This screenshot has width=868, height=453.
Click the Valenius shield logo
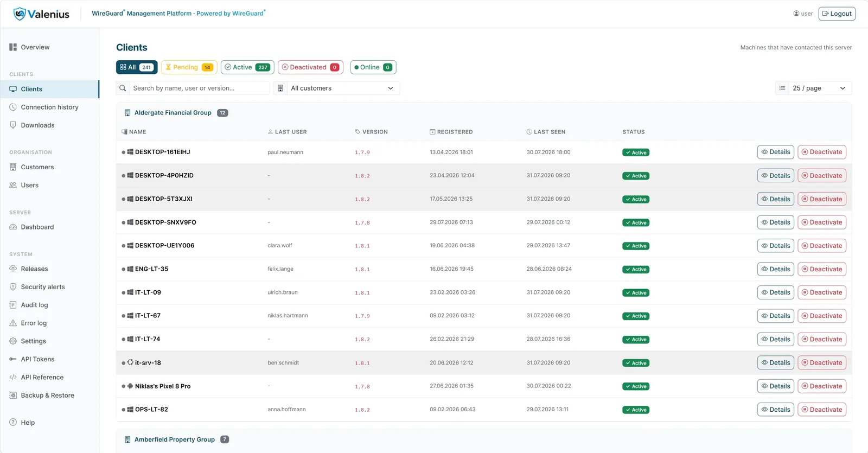pos(20,14)
